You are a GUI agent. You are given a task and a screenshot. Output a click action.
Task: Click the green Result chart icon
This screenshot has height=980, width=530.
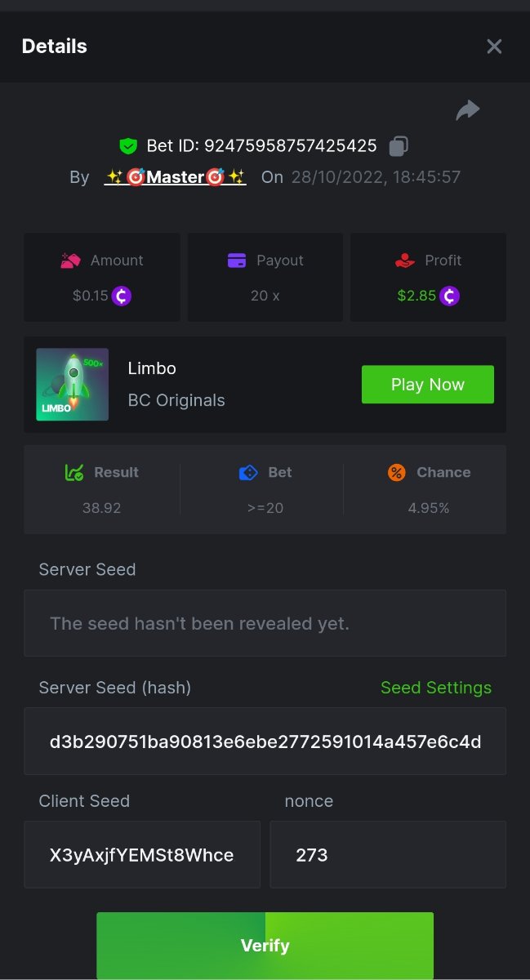[x=74, y=472]
